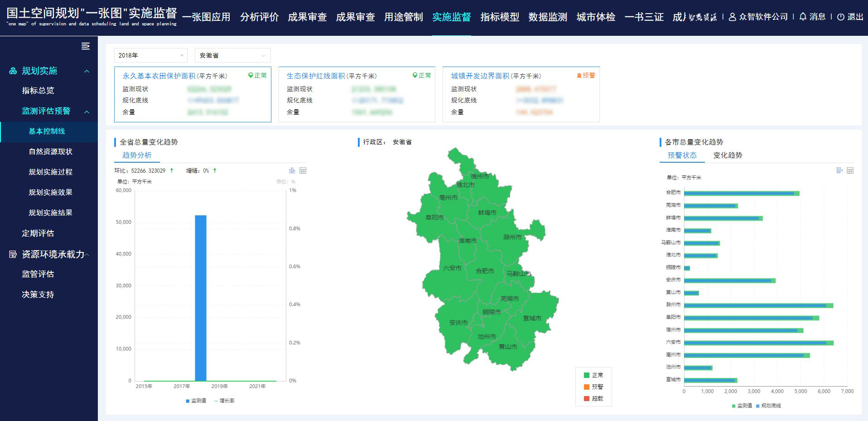Collapse the left sidebar panel
The height and width of the screenshot is (421, 868).
click(85, 46)
